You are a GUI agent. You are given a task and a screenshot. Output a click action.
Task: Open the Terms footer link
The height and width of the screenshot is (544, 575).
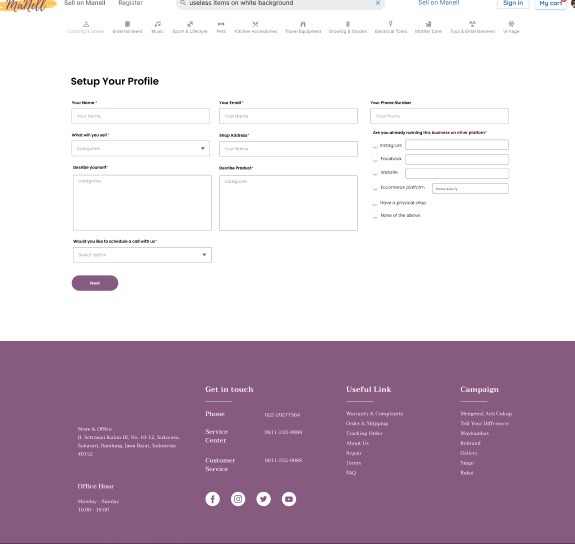pyautogui.click(x=354, y=463)
